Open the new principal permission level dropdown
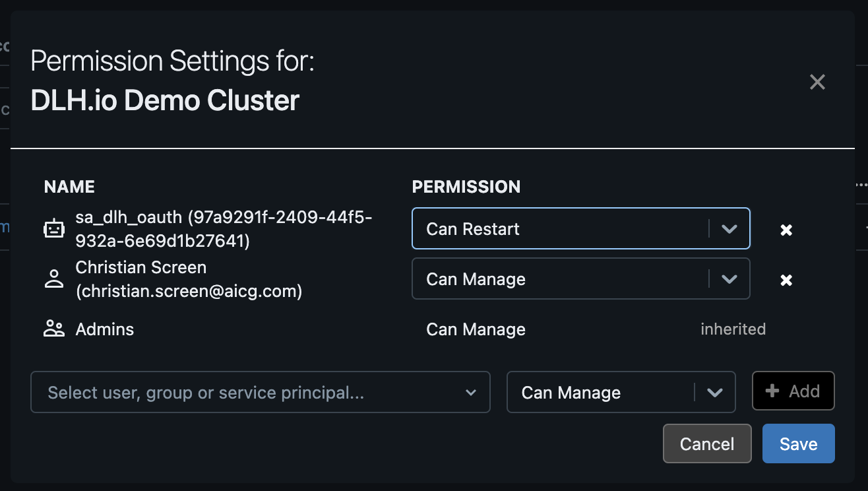868x491 pixels. click(600, 392)
